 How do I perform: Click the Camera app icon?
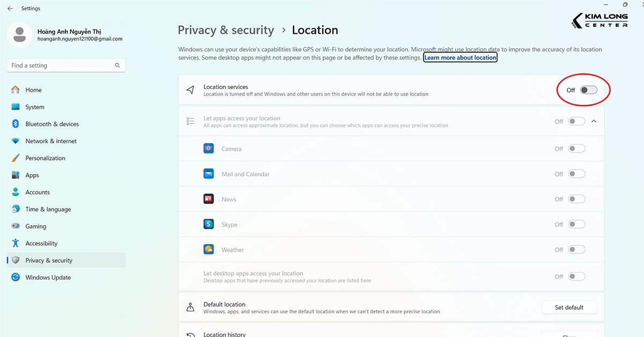pos(209,149)
